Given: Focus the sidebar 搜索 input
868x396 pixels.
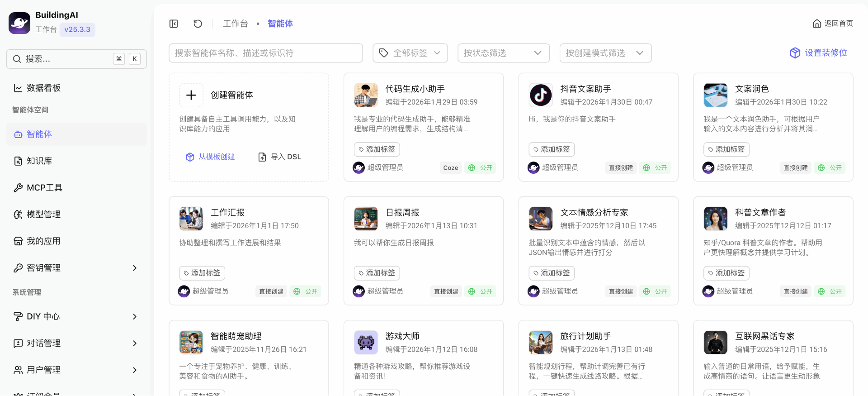Looking at the screenshot, I should [x=76, y=59].
